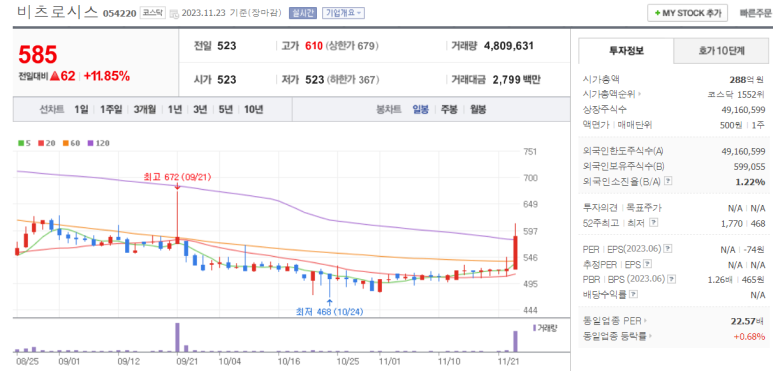
Task: Select the 5년 line chart
Action: click(x=226, y=109)
